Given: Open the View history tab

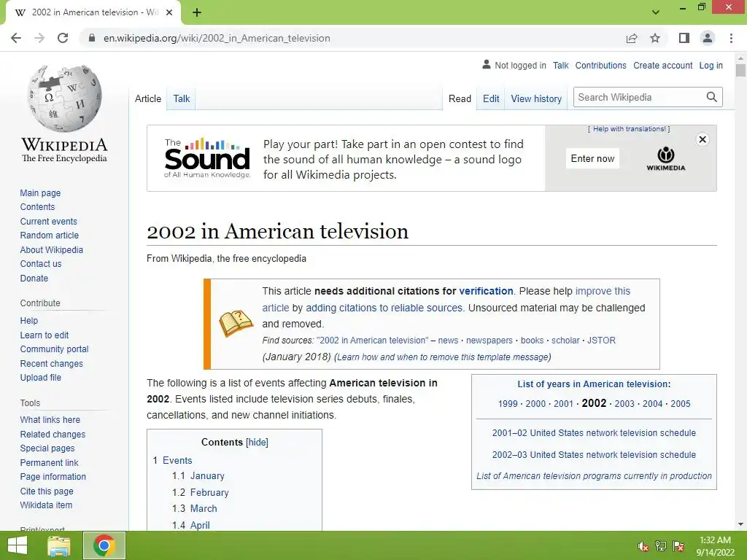Looking at the screenshot, I should point(536,98).
